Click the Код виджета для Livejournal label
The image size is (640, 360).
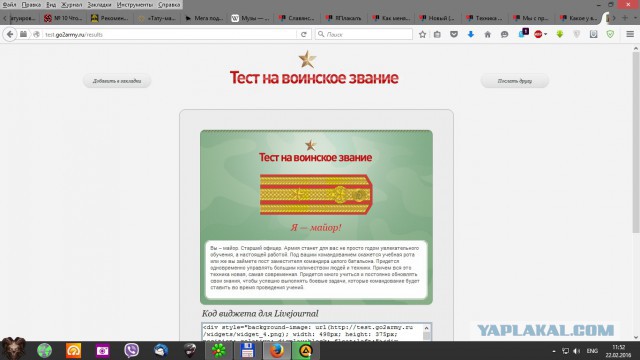pyautogui.click(x=260, y=313)
